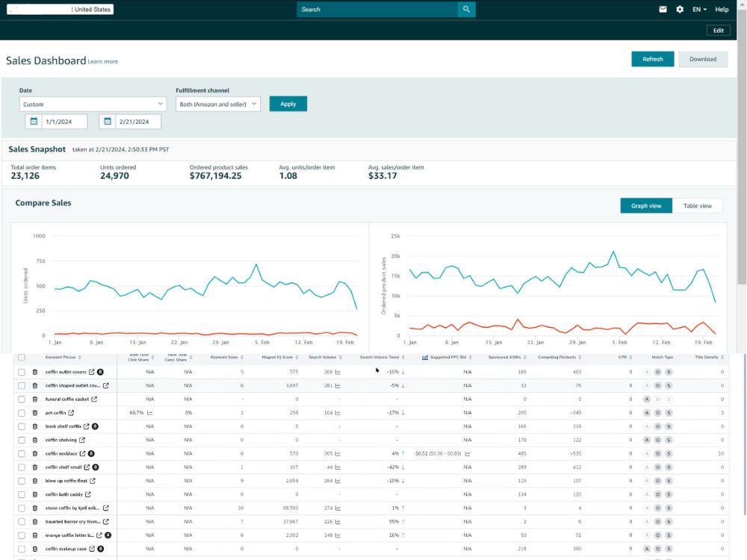Show click share chart for pet coffin
Screen dimensions: 747x560
pos(149,413)
